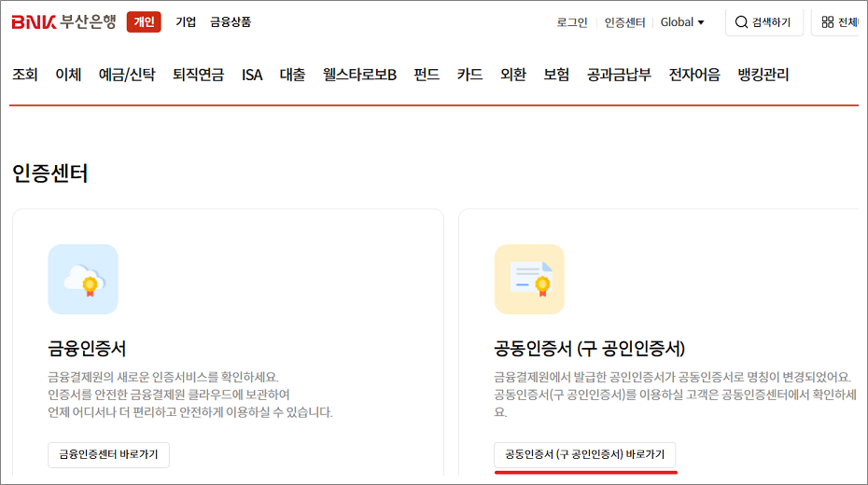
Task: Switch to the 기업 tab
Action: point(186,22)
